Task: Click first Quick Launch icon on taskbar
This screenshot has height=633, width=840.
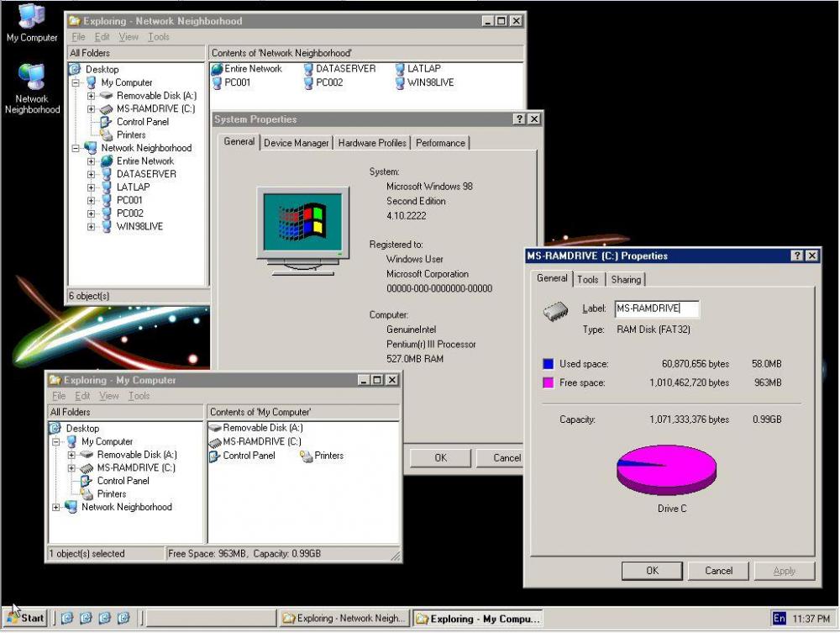Action: tap(67, 618)
